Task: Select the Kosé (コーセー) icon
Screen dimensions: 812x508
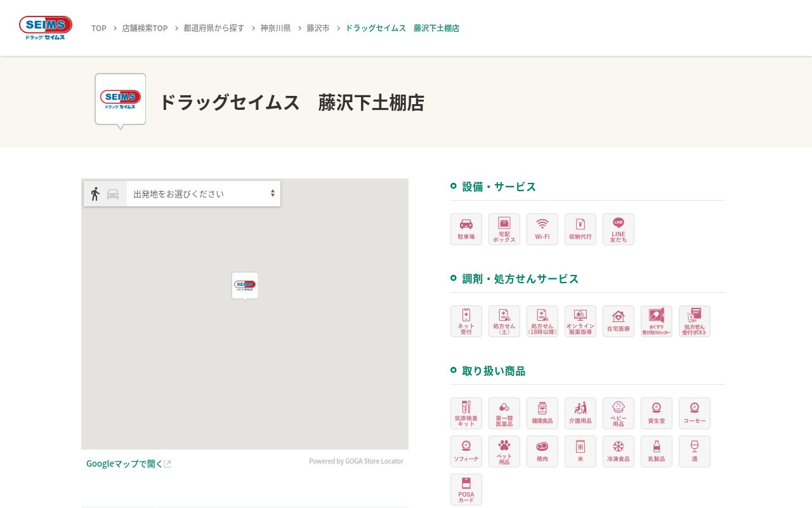Action: pos(695,413)
